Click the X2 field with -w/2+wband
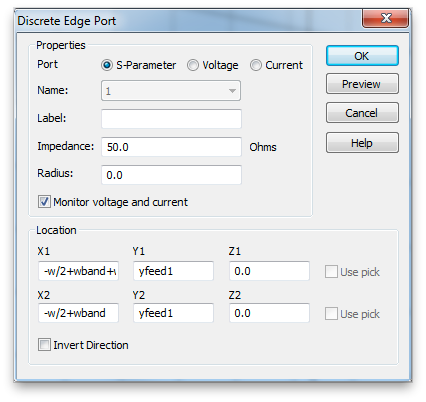 pos(78,313)
